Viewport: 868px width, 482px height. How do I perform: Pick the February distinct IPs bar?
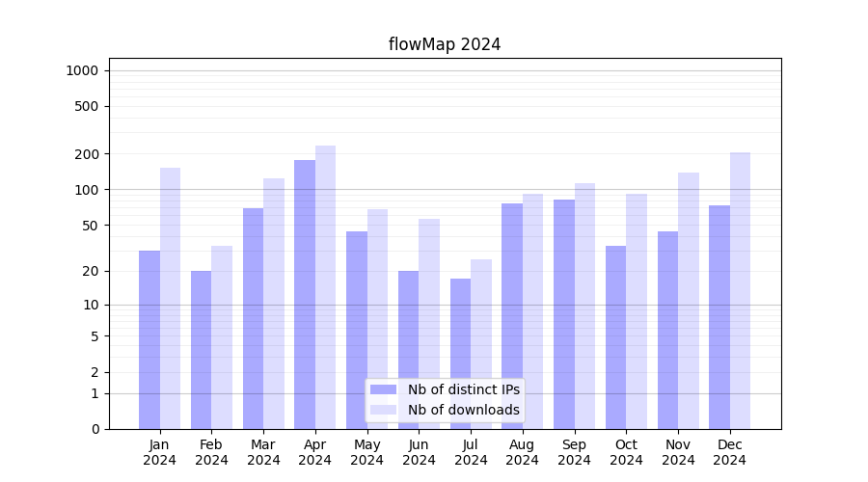(x=201, y=350)
